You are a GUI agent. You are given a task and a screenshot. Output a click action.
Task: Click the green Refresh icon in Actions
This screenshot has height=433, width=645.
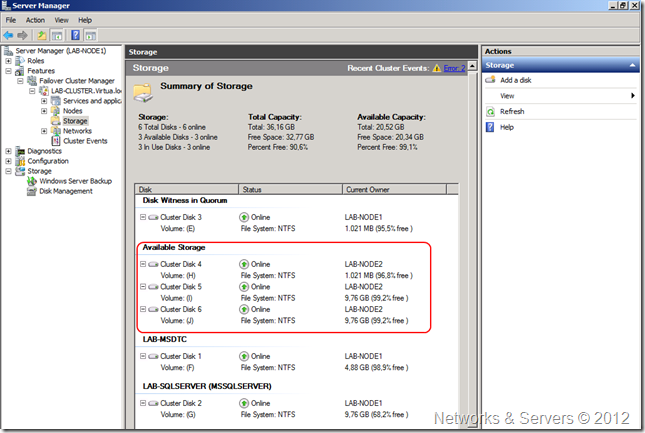pos(490,111)
